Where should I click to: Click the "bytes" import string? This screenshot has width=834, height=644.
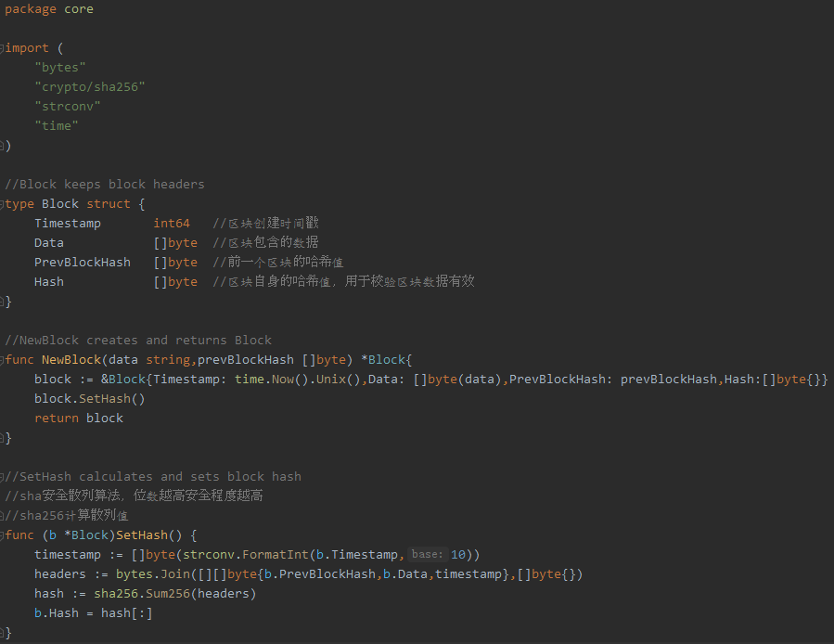[60, 68]
